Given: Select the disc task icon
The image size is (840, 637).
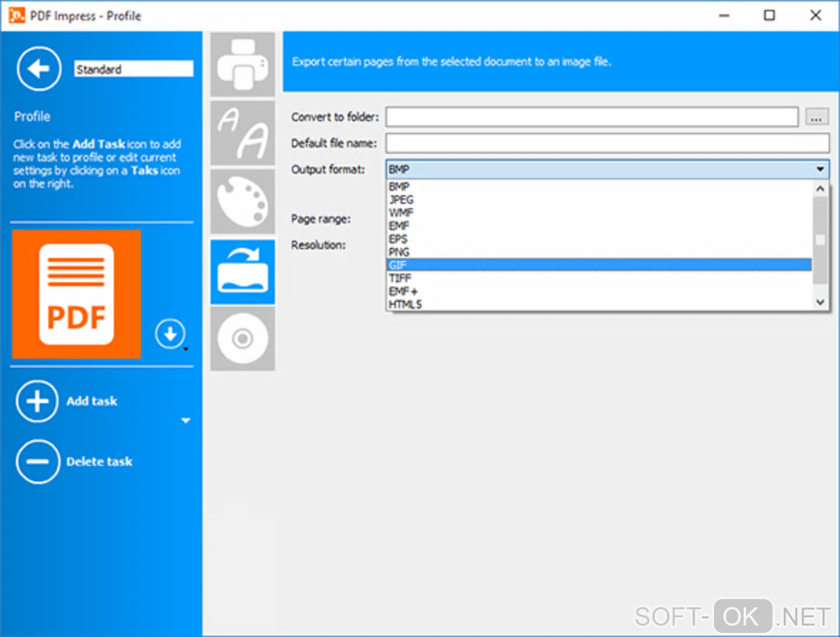Looking at the screenshot, I should (x=243, y=339).
